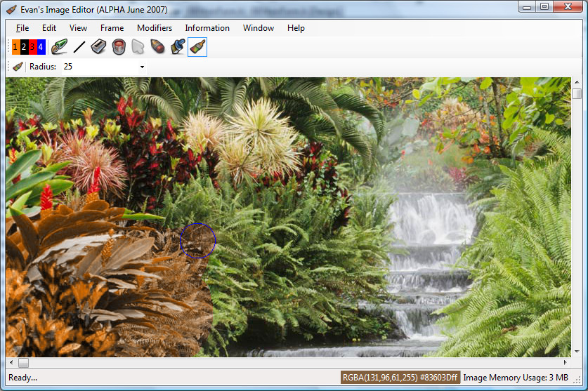Open the Window menu

click(x=258, y=28)
